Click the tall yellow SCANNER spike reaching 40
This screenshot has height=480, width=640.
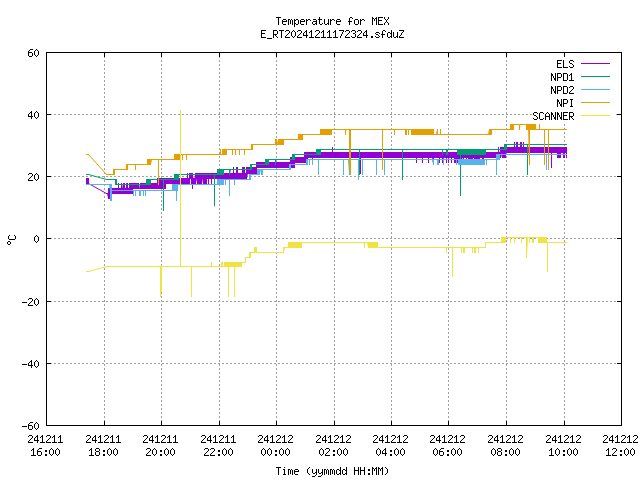[180, 188]
